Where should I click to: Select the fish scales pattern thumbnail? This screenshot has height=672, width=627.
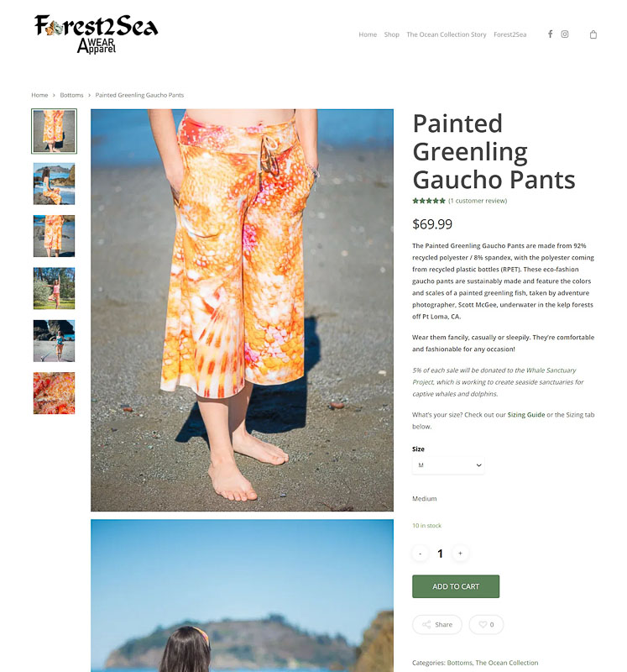point(54,393)
